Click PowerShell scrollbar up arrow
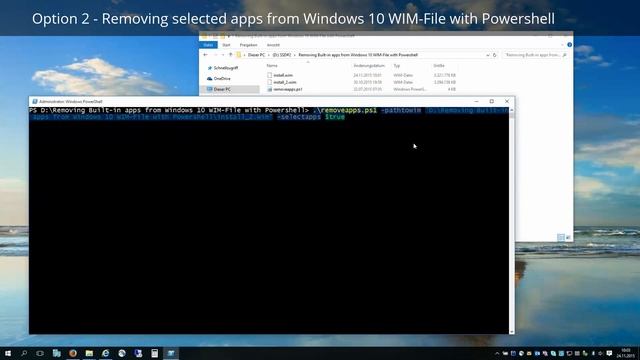Image resolution: width=640 pixels, height=360 pixels. [512, 110]
